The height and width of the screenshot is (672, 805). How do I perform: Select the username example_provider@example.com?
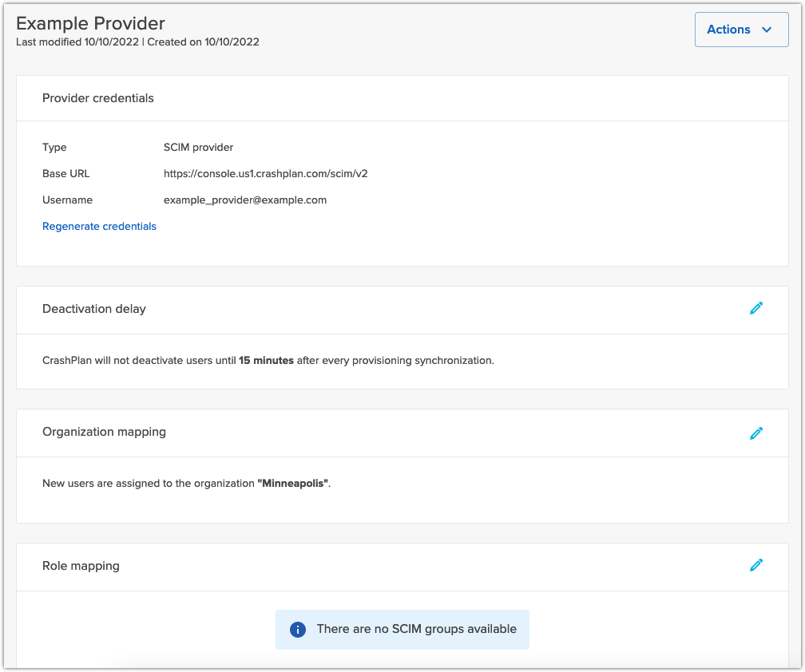tap(245, 200)
